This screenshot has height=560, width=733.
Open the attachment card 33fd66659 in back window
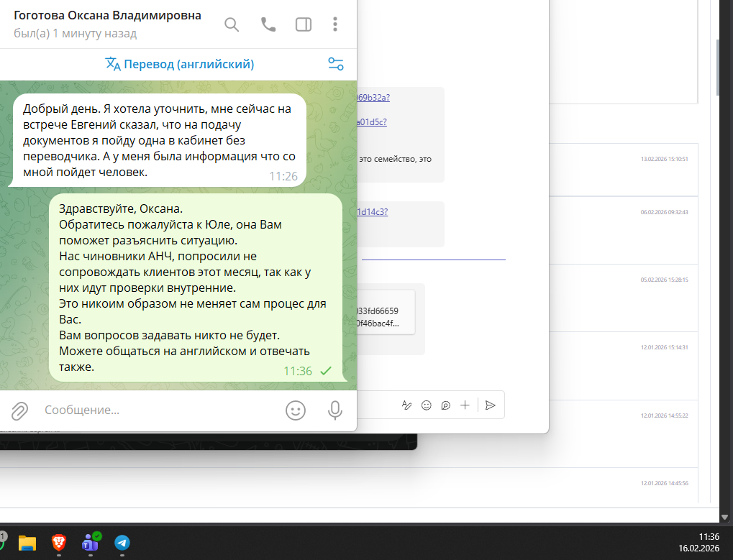[386, 311]
